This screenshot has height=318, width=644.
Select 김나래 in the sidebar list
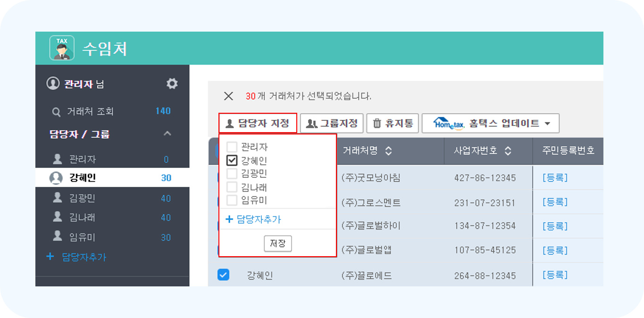(x=82, y=218)
